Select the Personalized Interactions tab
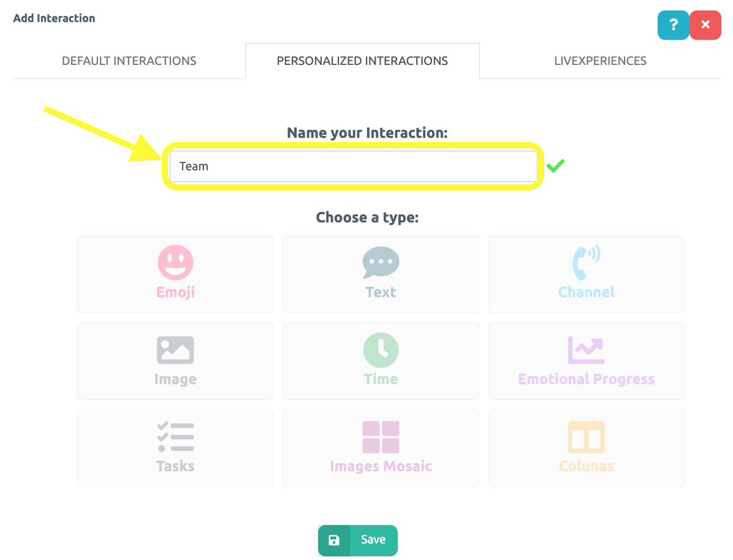 362,61
